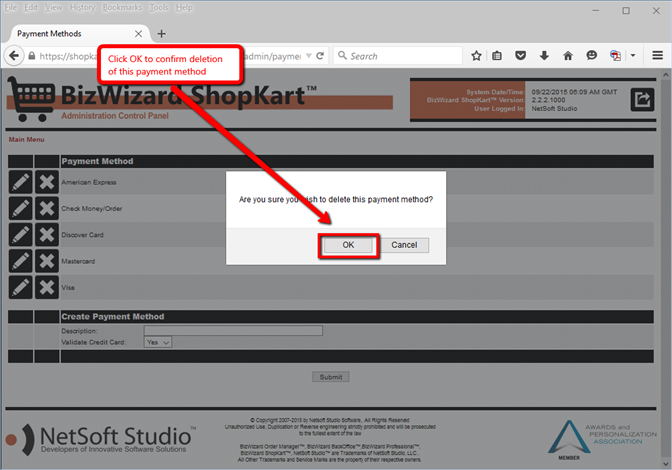Click the PDF extension toolbar icon

615,56
